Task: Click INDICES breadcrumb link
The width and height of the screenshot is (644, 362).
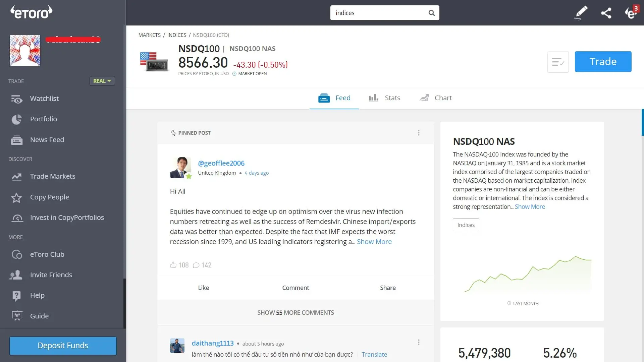Action: [177, 35]
